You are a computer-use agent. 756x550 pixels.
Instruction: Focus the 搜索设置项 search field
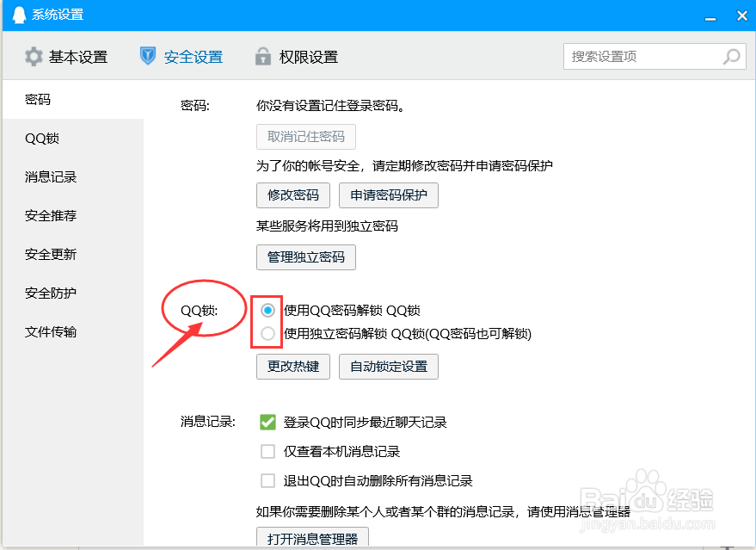655,57
